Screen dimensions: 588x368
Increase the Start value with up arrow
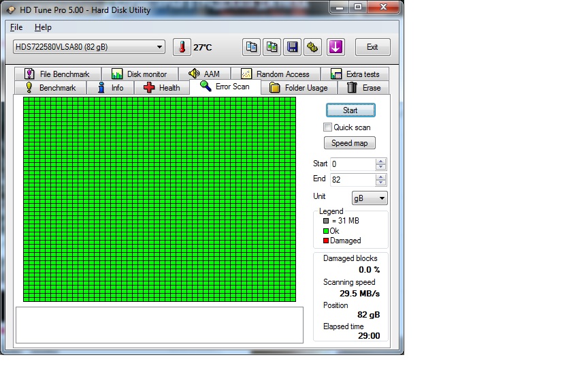(x=380, y=161)
